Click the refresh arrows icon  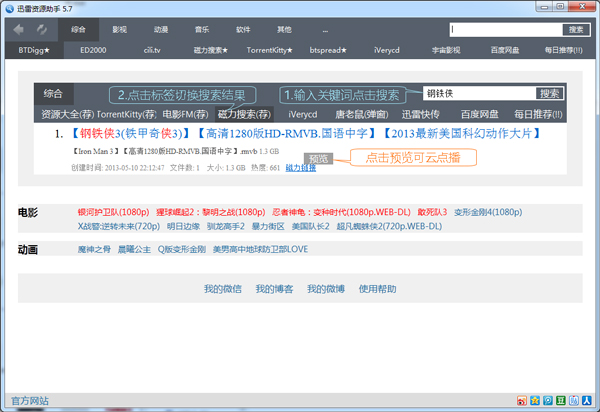click(42, 29)
